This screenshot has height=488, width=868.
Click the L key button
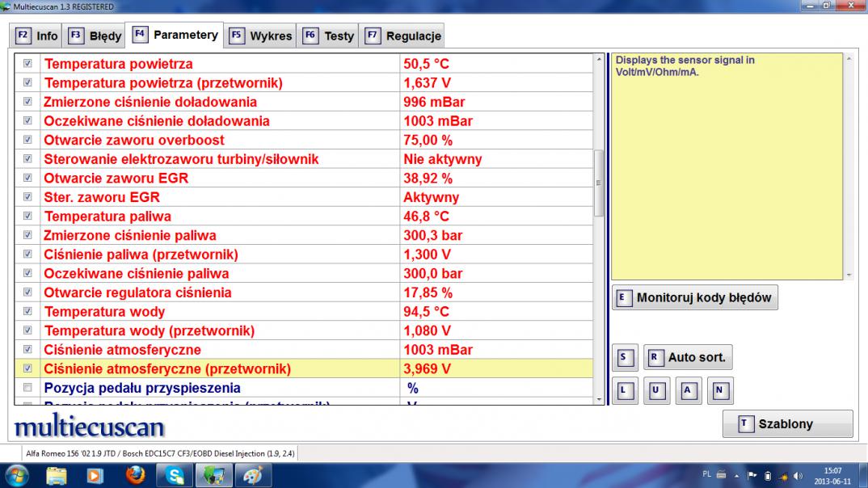(x=622, y=390)
